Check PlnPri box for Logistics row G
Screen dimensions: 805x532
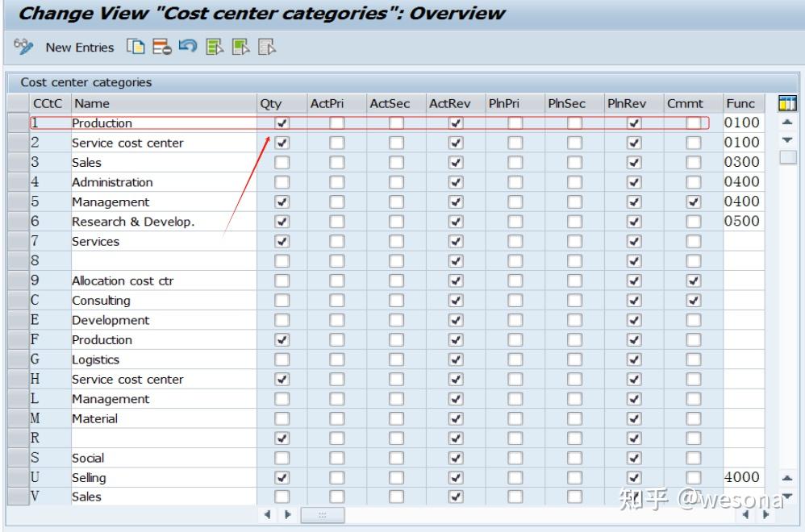click(515, 360)
